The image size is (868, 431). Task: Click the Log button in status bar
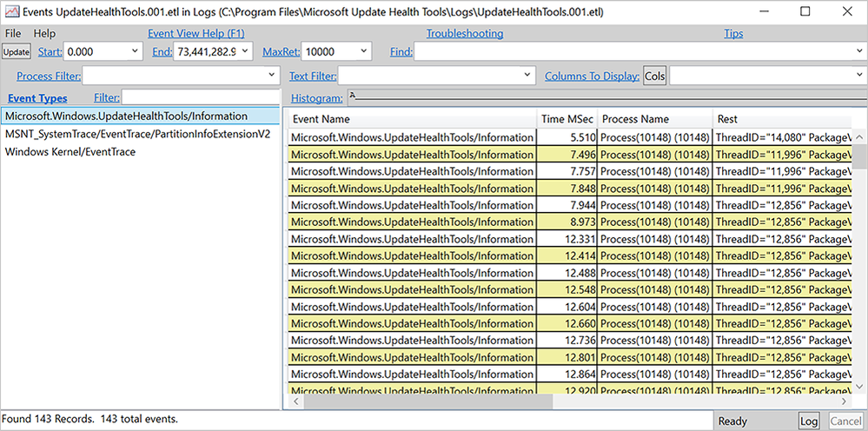tap(809, 421)
